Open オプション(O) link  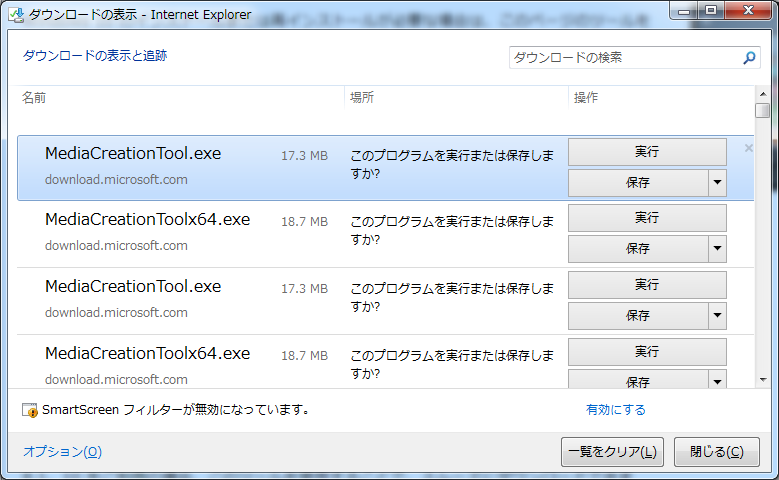63,452
